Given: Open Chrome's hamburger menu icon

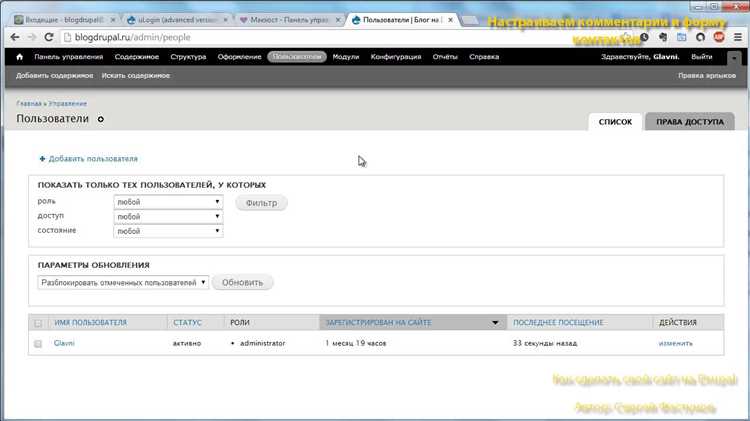Looking at the screenshot, I should click(x=738, y=37).
